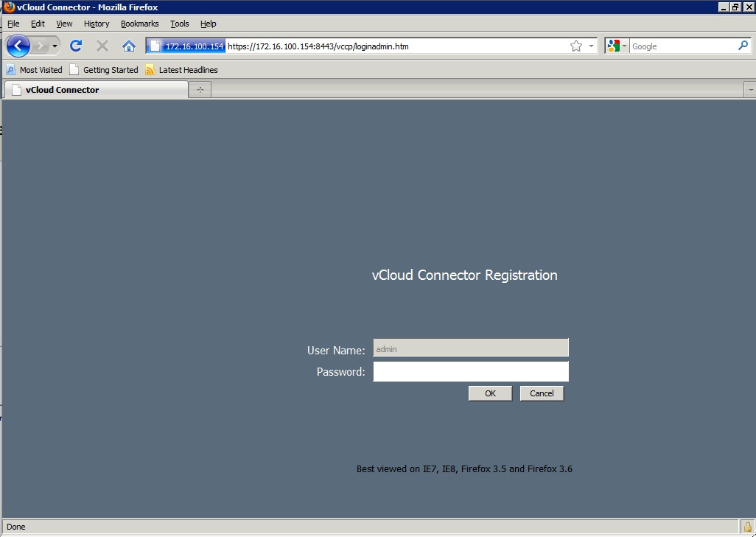Open the Google search engine selector
The image size is (756, 537).
coord(617,46)
